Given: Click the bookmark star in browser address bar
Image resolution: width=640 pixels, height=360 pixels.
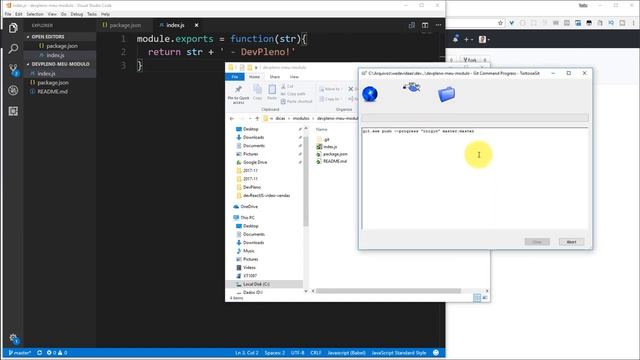Looking at the screenshot, I should coord(500,23).
